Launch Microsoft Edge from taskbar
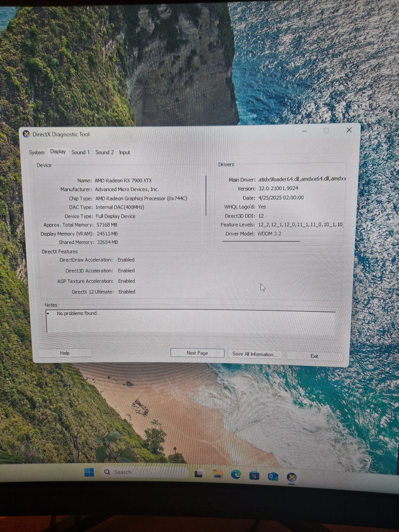The height and width of the screenshot is (532, 399). pos(236,475)
